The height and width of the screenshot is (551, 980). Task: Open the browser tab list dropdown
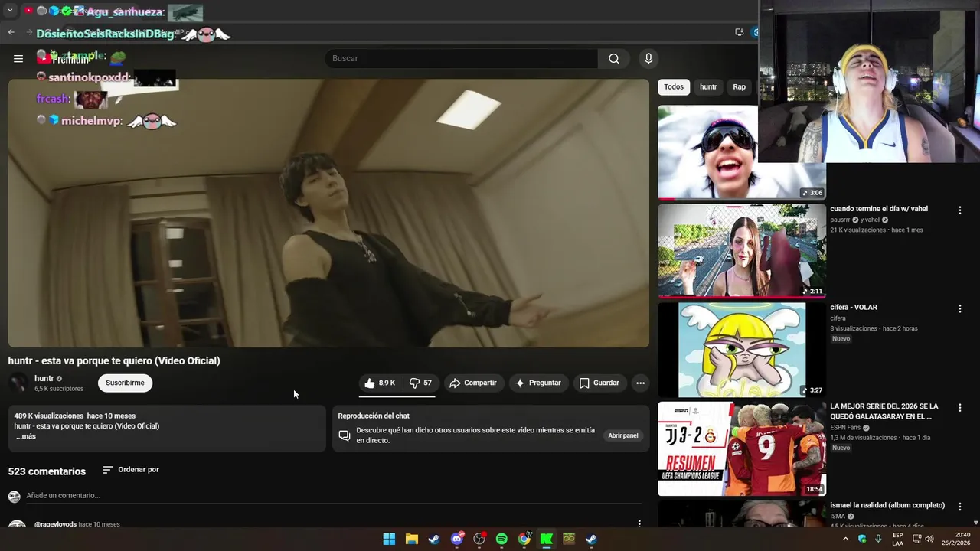10,11
